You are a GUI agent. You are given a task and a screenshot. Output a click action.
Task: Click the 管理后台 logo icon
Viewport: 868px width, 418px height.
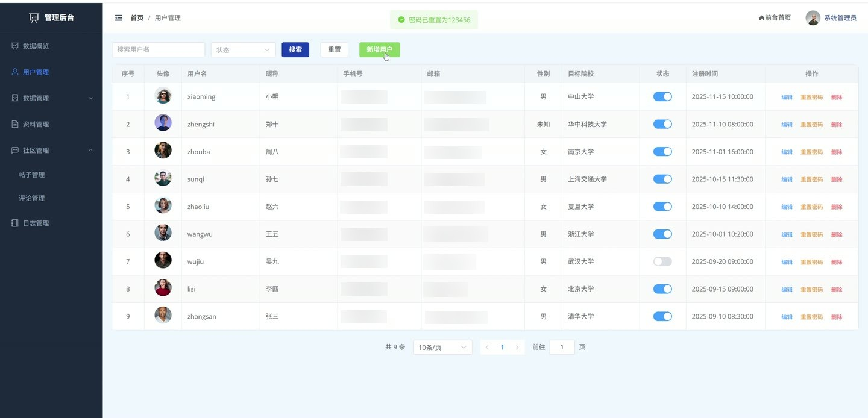click(34, 18)
